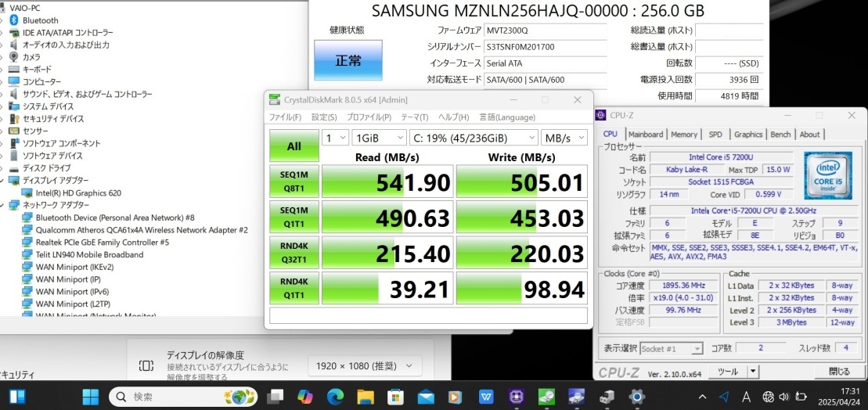The image size is (868, 410).
Task: Click the volume icon in the system tray
Action: coord(783,396)
